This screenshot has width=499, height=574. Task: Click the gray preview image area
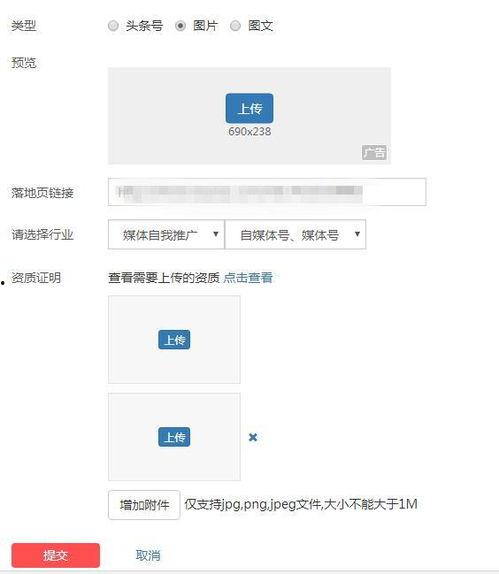click(x=249, y=116)
